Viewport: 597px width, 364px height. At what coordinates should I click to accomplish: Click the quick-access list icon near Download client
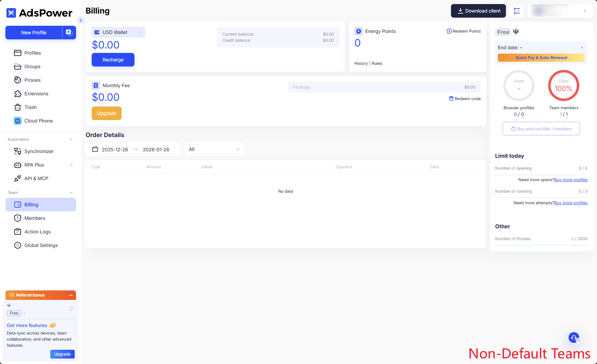(517, 11)
